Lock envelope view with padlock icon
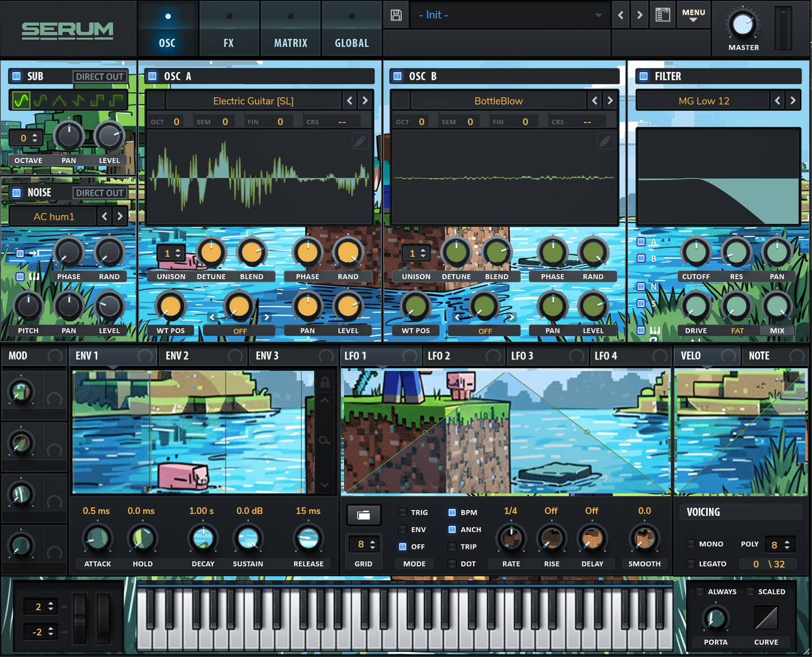This screenshot has width=812, height=657. click(325, 382)
